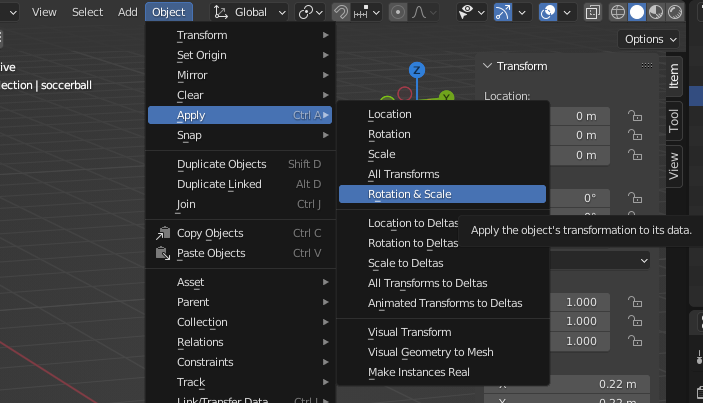The width and height of the screenshot is (703, 403).
Task: Switch to solid shading mode
Action: [637, 12]
